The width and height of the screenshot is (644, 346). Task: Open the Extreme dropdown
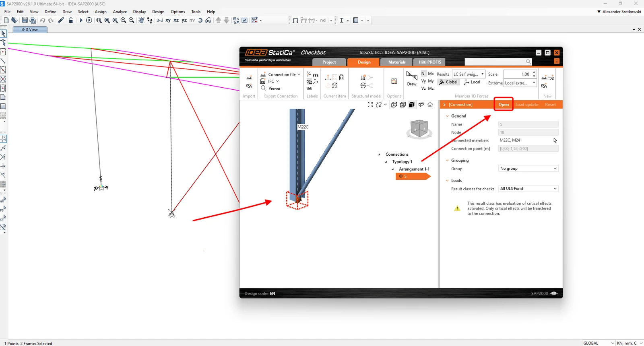tap(520, 83)
